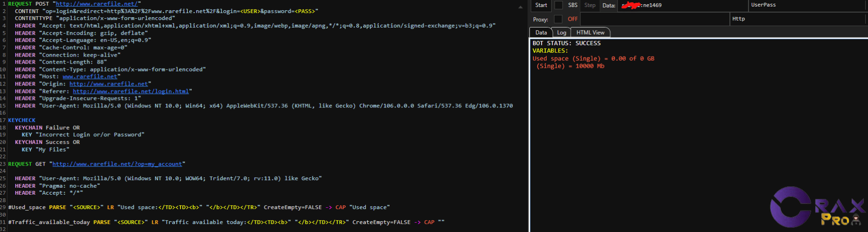Enable the SBS checkbox
This screenshot has height=232, width=868.
(x=558, y=5)
